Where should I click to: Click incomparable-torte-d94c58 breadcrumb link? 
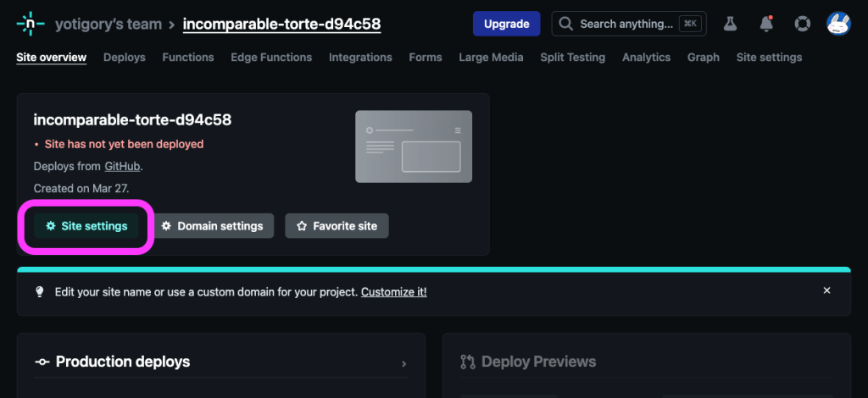tap(281, 25)
